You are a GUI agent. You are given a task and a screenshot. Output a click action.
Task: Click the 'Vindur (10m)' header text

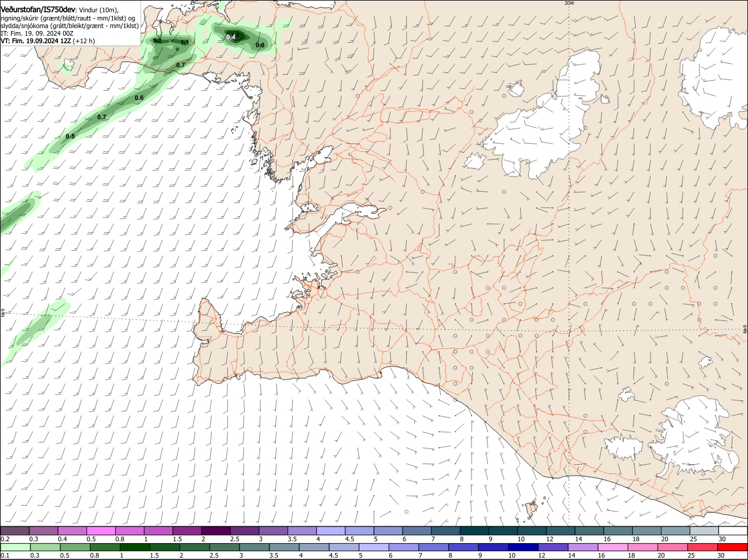pos(98,10)
